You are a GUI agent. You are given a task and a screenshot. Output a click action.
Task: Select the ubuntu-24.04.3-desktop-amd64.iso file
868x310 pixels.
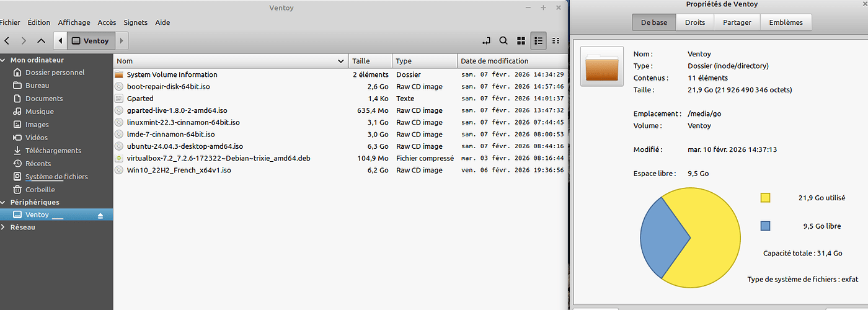pos(185,146)
